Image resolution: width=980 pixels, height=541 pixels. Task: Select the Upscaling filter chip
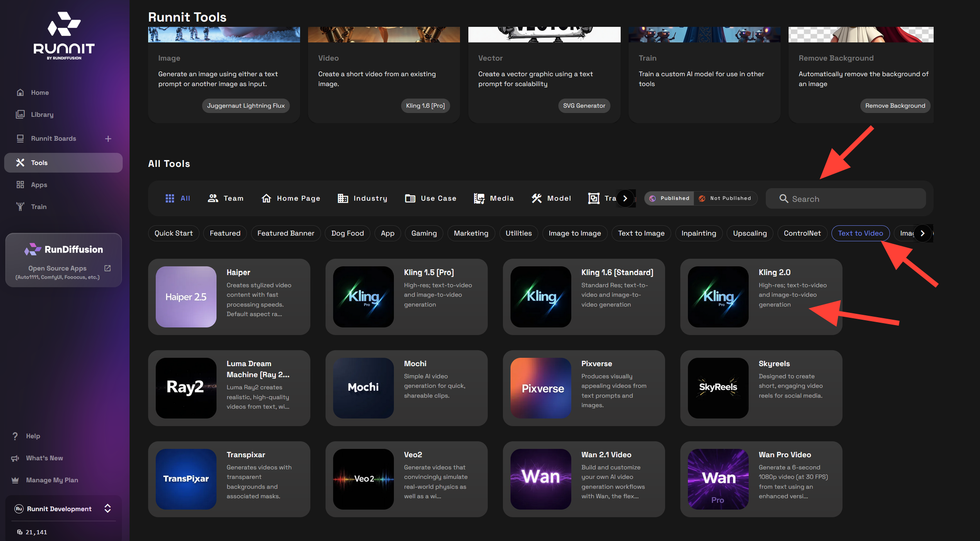tap(750, 233)
